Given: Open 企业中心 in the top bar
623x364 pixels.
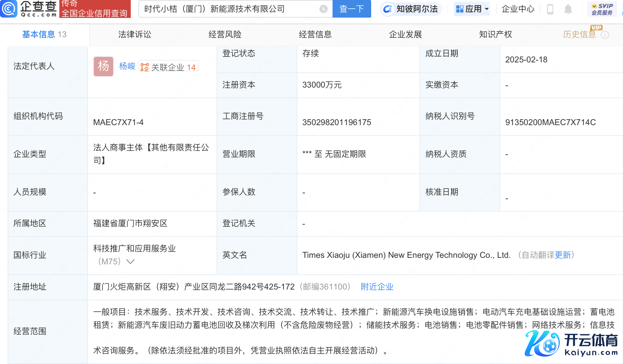Looking at the screenshot, I should [x=517, y=9].
